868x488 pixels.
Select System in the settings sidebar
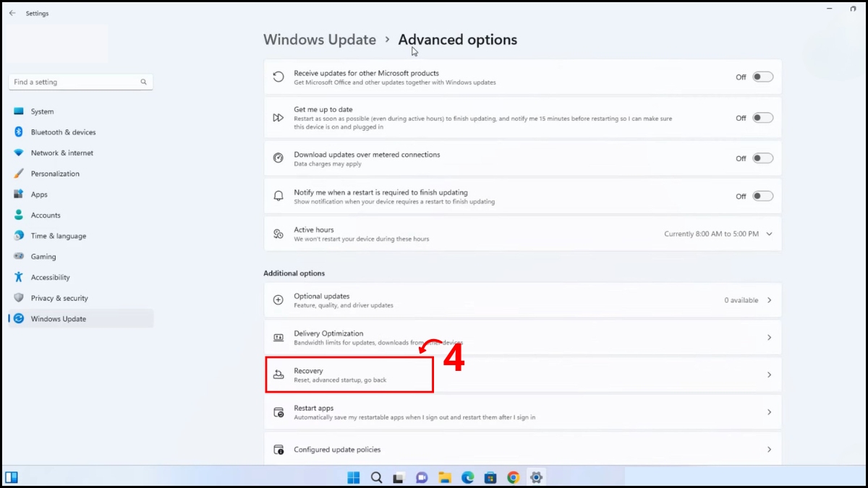pos(81,111)
